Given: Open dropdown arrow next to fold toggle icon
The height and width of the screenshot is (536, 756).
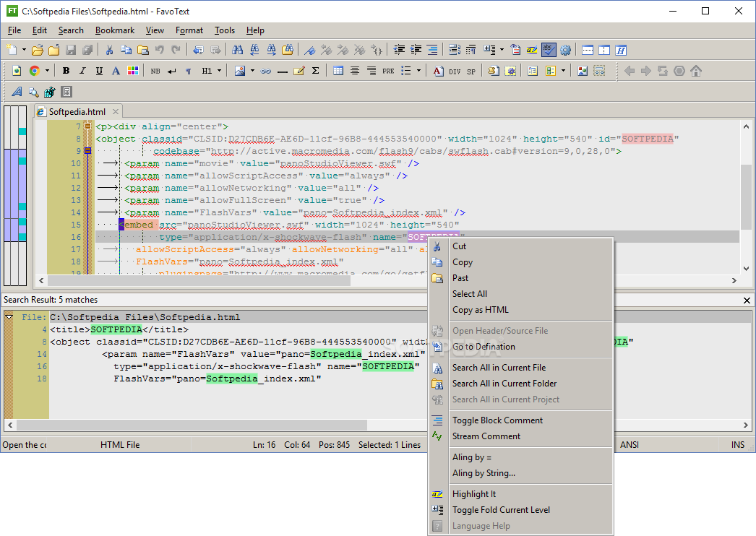Looking at the screenshot, I should pyautogui.click(x=502, y=50).
